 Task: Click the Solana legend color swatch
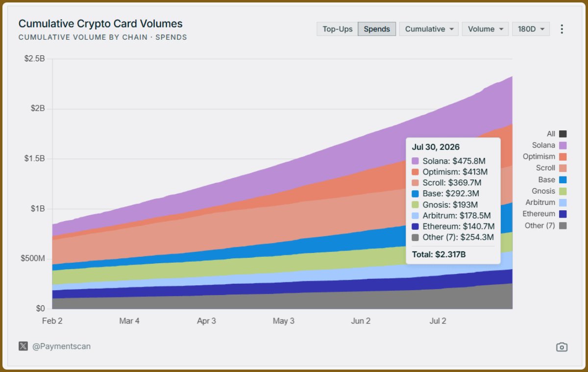[563, 145]
